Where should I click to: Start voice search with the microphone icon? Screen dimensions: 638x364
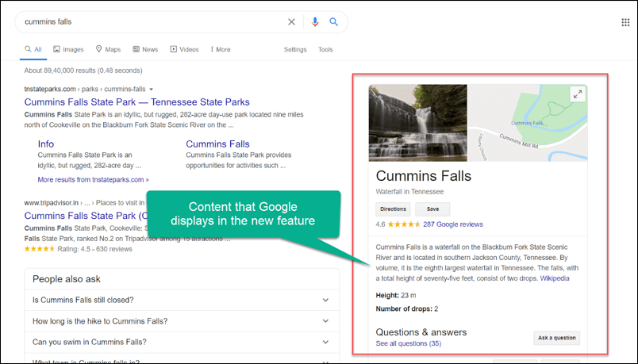[315, 22]
